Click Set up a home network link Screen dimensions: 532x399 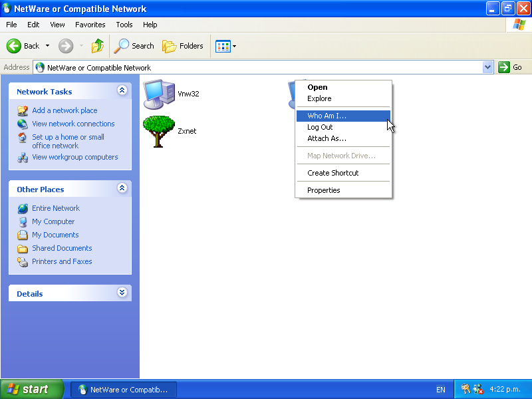pos(68,141)
